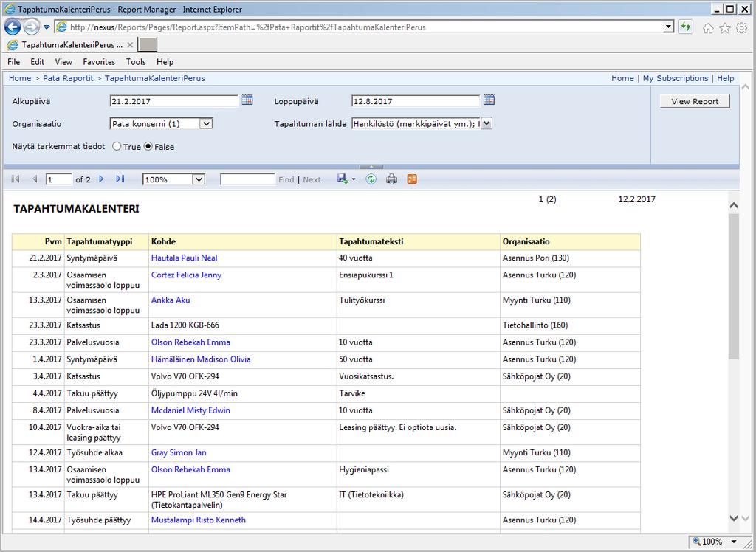Click the report scroll up arrow
756x552 pixels.
point(734,205)
